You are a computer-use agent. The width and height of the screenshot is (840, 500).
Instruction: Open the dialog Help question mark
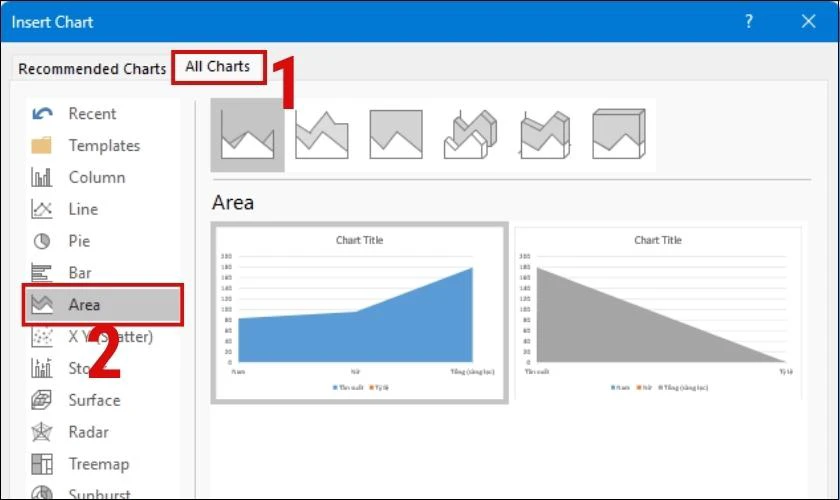point(749,21)
